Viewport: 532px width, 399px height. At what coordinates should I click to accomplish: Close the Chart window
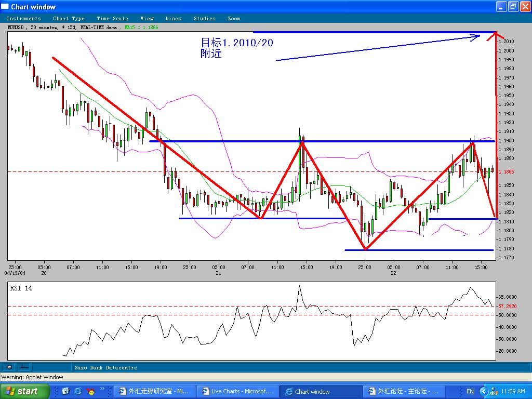tap(525, 6)
